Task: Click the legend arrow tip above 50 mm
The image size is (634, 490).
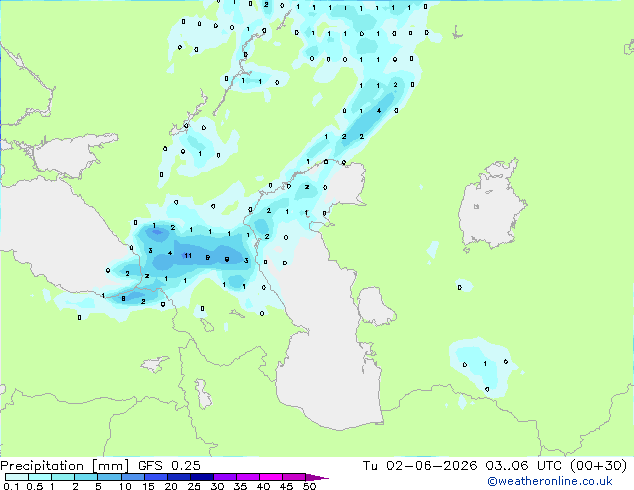Action: tap(317, 477)
